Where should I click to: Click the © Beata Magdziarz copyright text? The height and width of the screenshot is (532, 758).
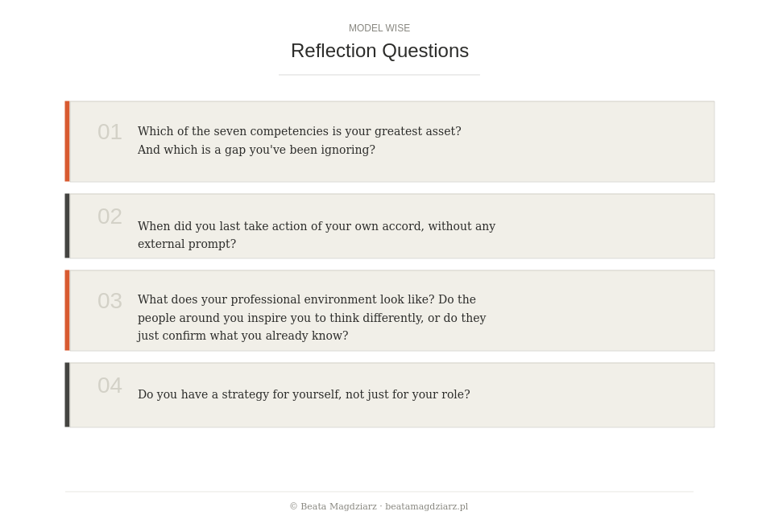(x=333, y=506)
